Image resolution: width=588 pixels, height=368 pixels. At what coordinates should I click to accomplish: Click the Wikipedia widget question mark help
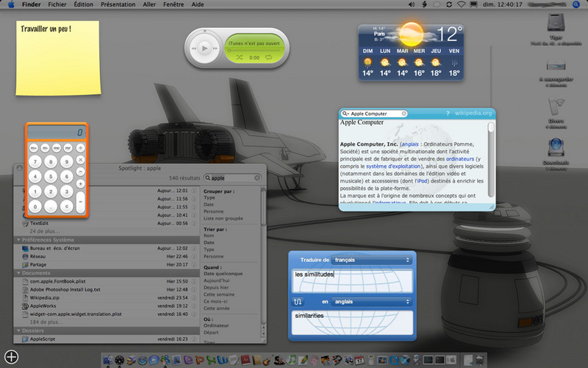click(448, 113)
